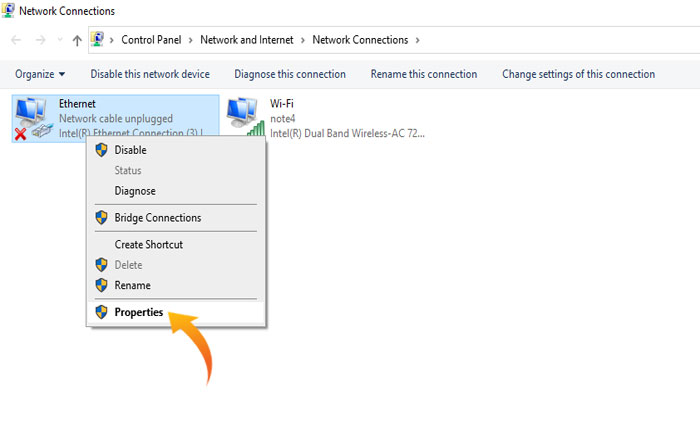
Task: Click the shield icon beside Bridge Connections
Action: tap(101, 217)
